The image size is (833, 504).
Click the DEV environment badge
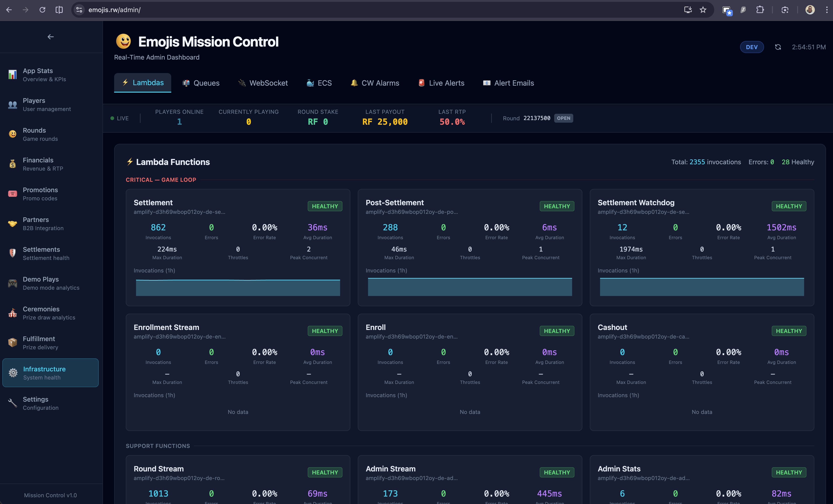752,47
